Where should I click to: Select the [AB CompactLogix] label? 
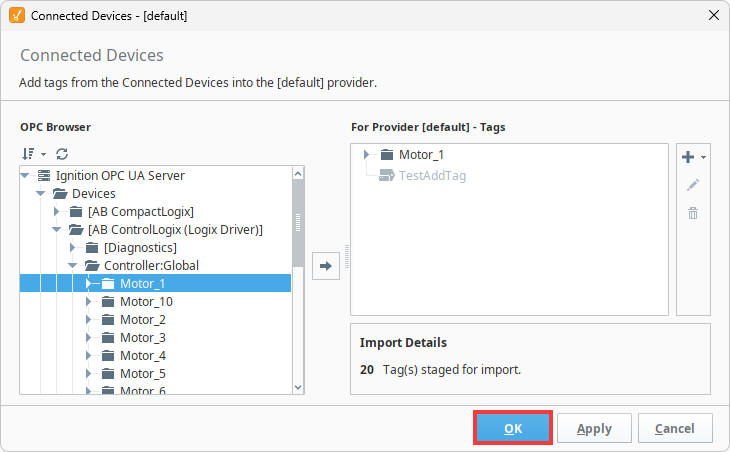coord(141,211)
